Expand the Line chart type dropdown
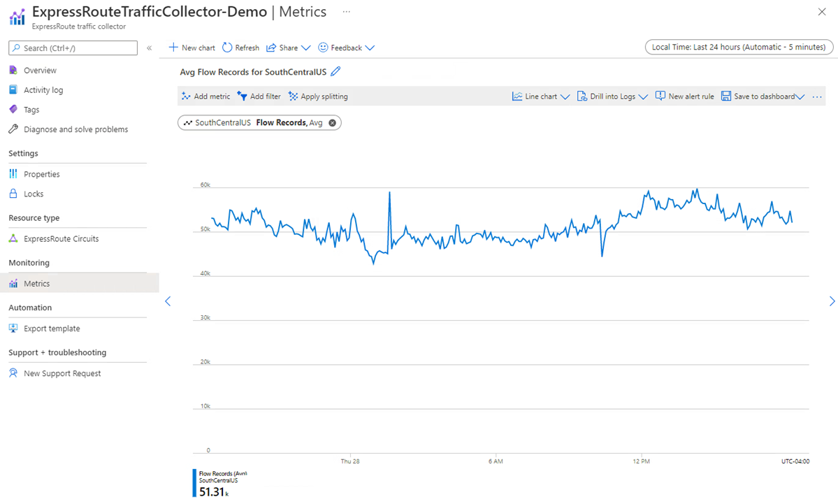Image resolution: width=838 pixels, height=504 pixels. pyautogui.click(x=541, y=96)
